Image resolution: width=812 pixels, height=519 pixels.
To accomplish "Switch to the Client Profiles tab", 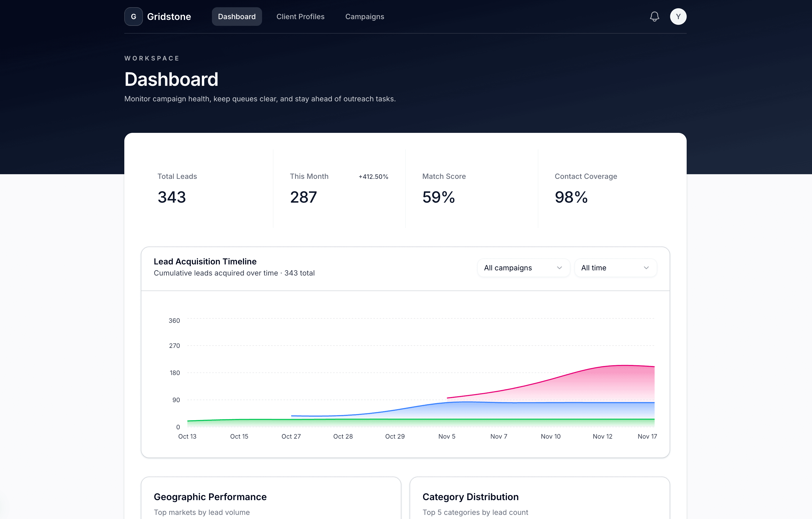I will click(300, 16).
